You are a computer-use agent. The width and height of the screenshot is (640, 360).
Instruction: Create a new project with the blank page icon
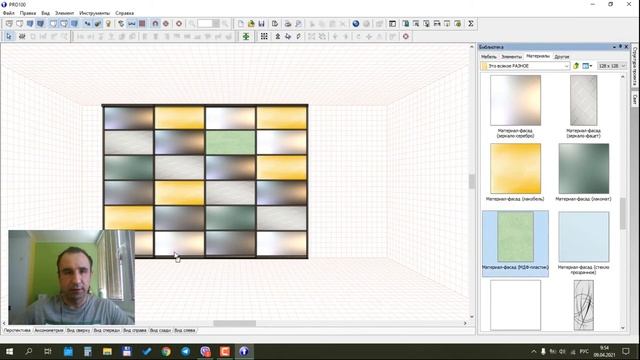tap(240, 24)
